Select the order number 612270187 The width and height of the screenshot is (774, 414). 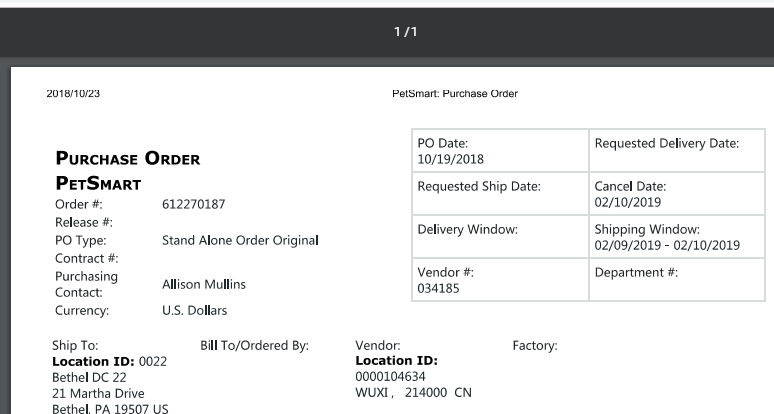pos(193,204)
